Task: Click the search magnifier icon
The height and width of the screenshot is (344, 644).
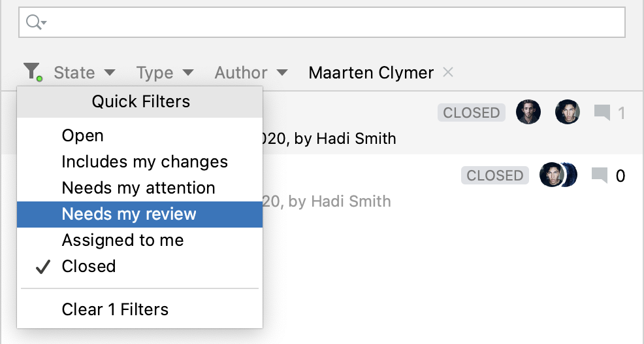Action: (35, 23)
